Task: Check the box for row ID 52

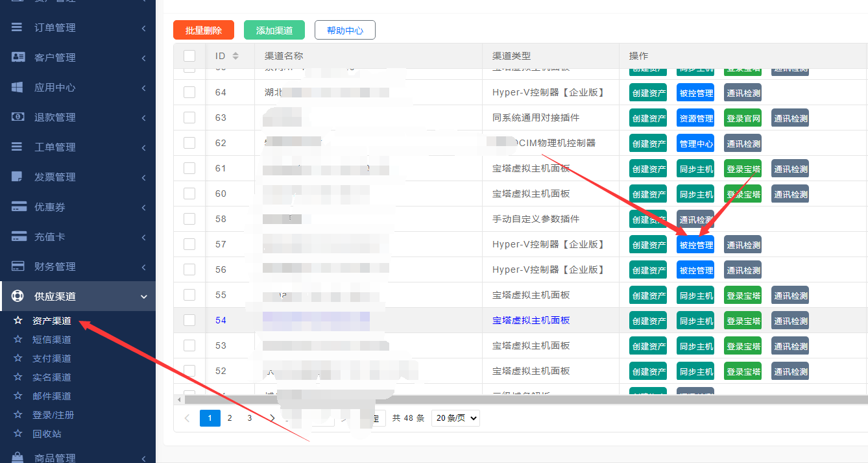Action: point(189,371)
